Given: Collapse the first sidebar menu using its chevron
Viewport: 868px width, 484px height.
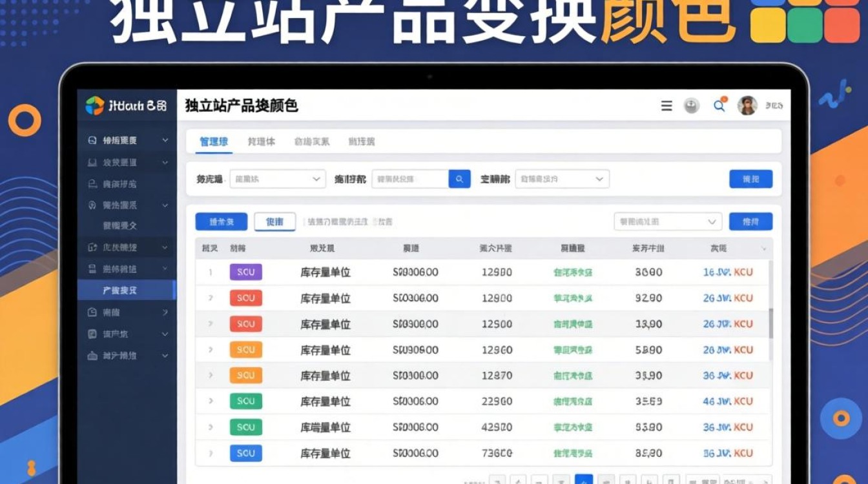Looking at the screenshot, I should (x=165, y=141).
